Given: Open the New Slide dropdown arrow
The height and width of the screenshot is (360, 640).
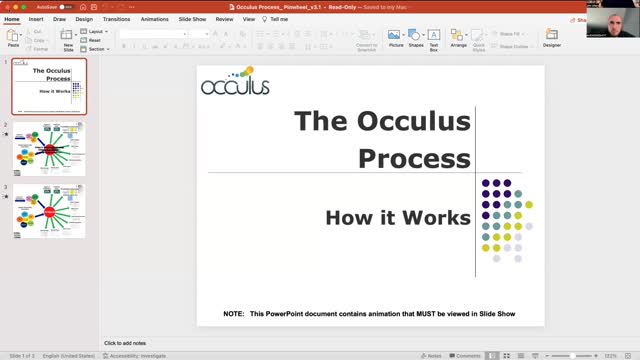Looking at the screenshot, I should (x=76, y=35).
